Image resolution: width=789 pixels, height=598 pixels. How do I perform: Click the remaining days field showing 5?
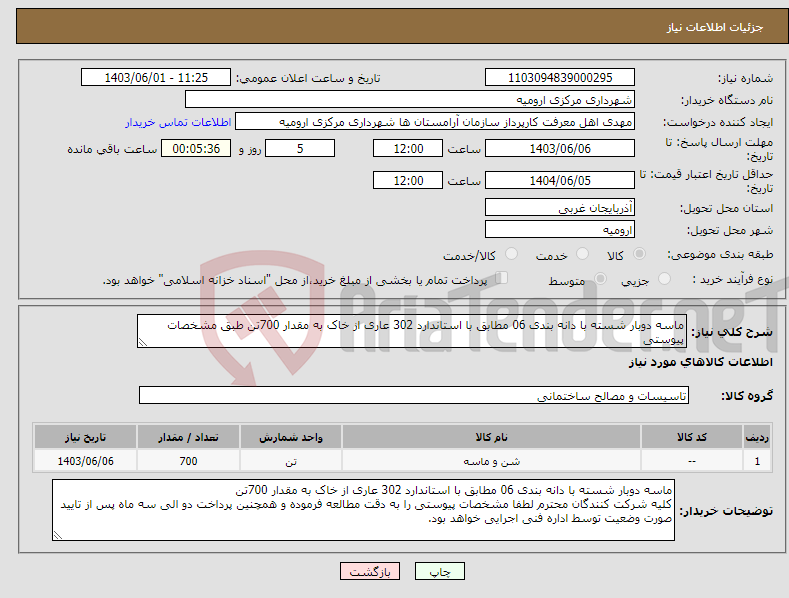pyautogui.click(x=300, y=148)
